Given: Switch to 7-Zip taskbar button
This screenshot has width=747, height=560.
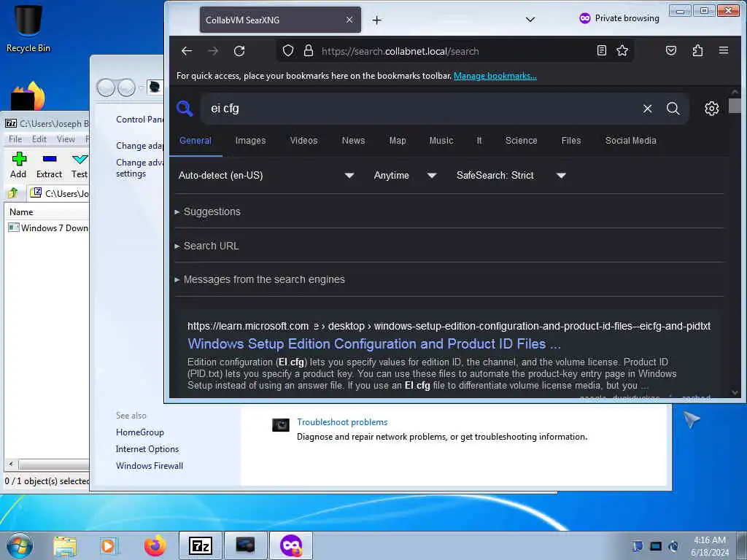Looking at the screenshot, I should 200,546.
